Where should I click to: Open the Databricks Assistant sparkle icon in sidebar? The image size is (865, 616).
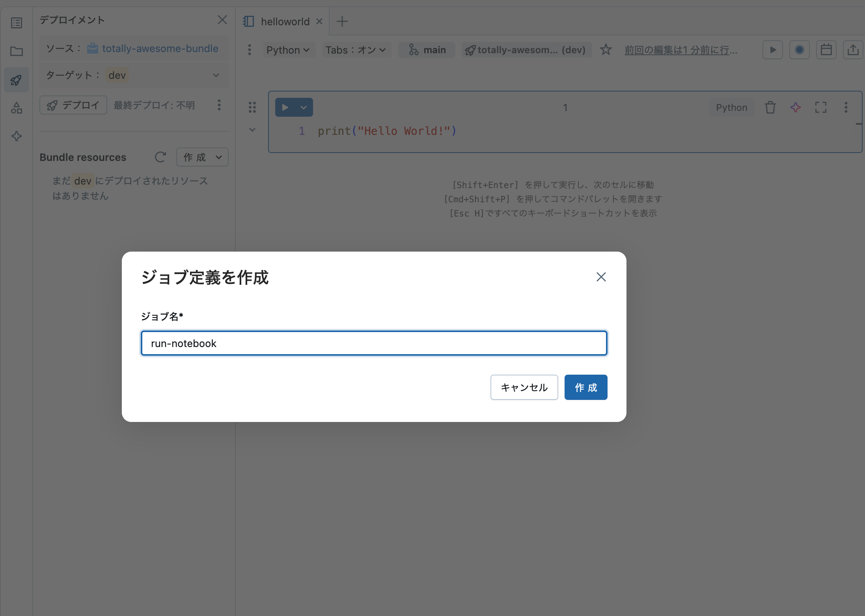[16, 136]
